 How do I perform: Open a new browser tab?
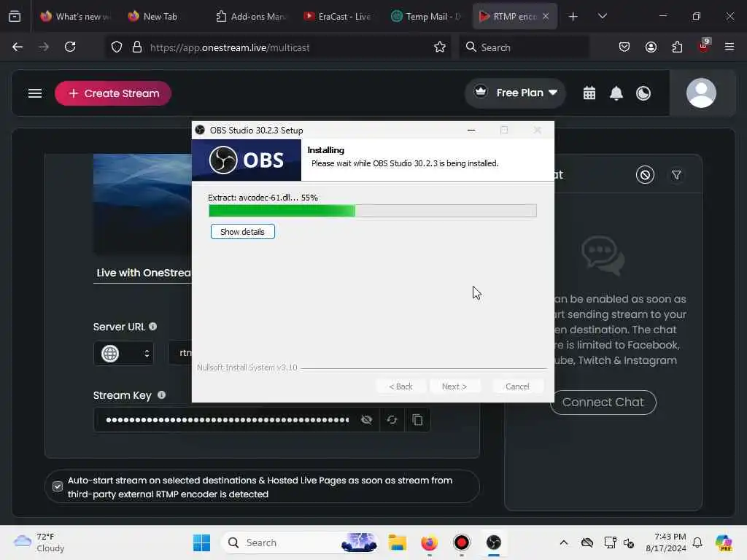click(x=573, y=17)
